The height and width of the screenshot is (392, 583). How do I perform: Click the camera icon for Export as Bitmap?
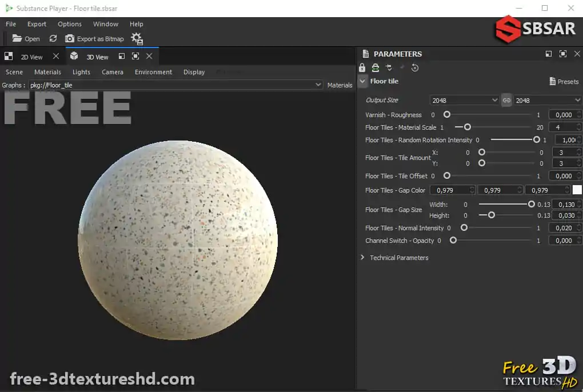(x=70, y=39)
